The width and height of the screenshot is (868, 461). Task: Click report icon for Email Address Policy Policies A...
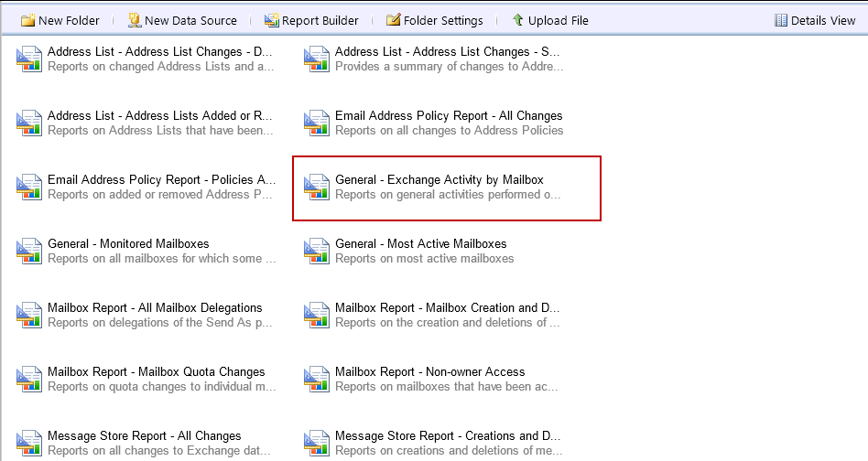[x=29, y=187]
